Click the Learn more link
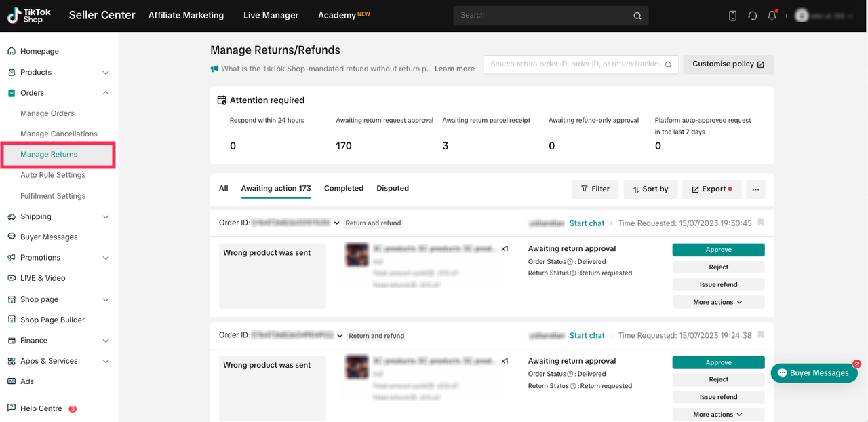The height and width of the screenshot is (422, 868). click(454, 69)
